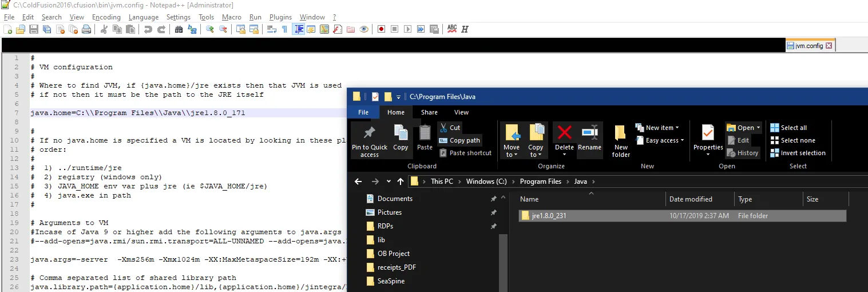Click the Save All toolbar icon

tap(47, 29)
